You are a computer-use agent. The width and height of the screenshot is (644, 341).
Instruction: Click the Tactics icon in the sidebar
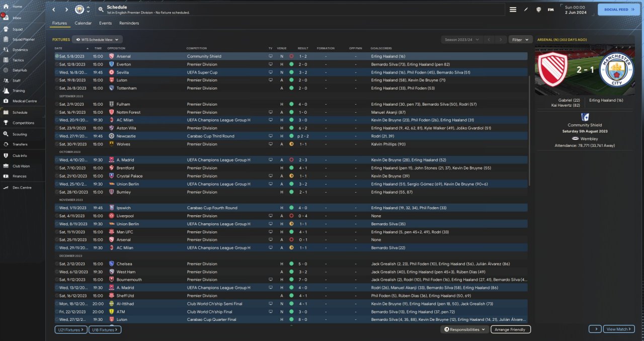[7, 60]
